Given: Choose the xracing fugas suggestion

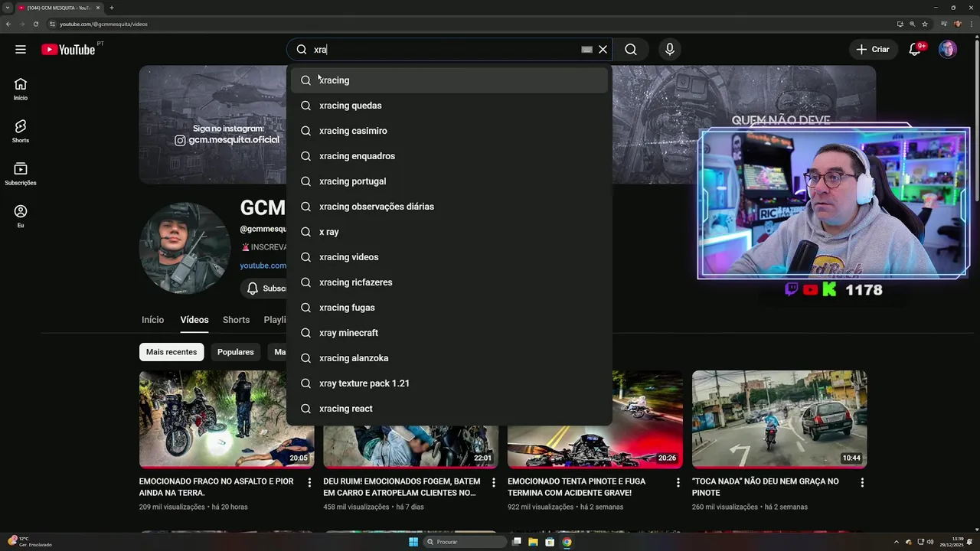Looking at the screenshot, I should (x=449, y=308).
